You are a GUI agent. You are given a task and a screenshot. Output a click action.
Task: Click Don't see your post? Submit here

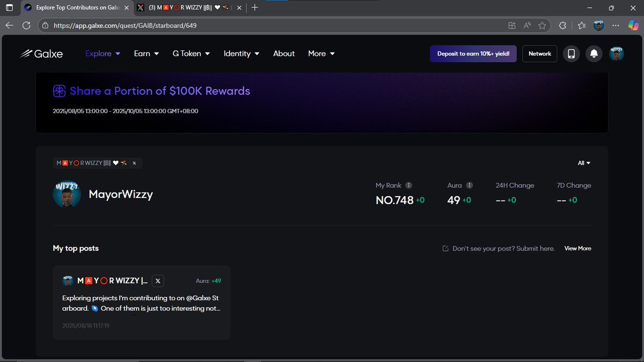point(503,248)
